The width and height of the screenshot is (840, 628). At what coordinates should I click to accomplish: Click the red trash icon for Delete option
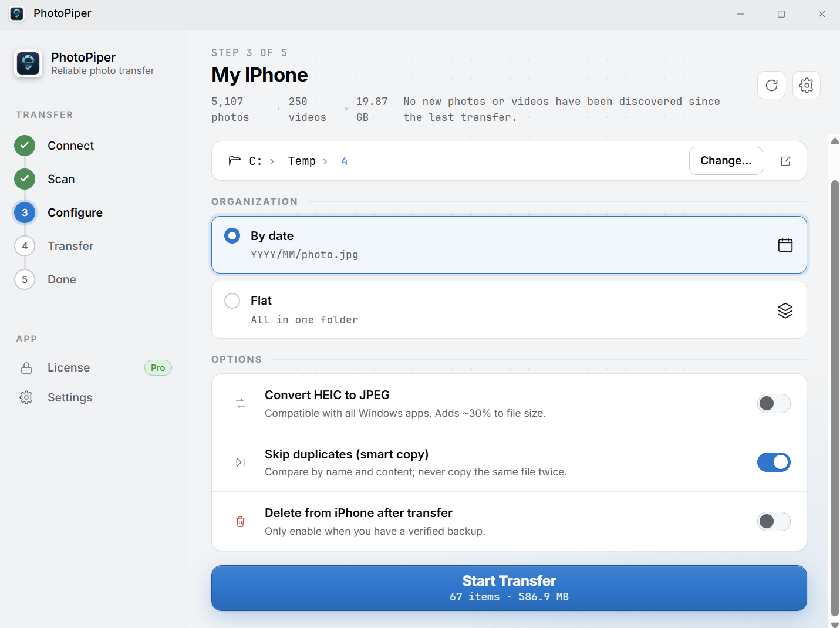(x=241, y=522)
